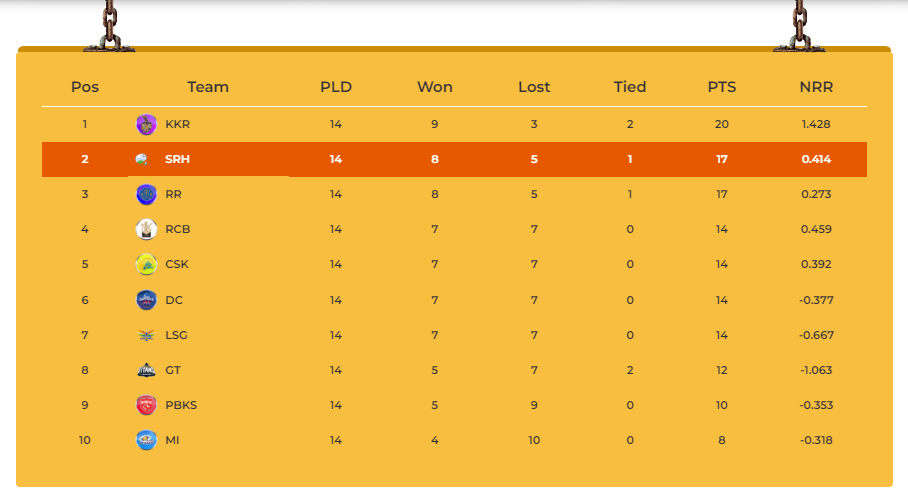The height and width of the screenshot is (500, 908).
Task: Select the DC team logo
Action: (x=146, y=300)
